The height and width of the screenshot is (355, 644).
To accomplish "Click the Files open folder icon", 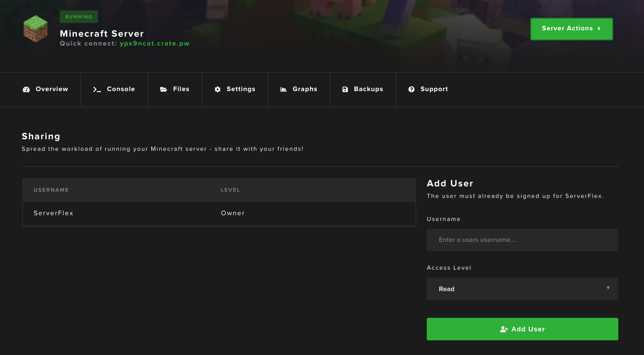I will click(164, 90).
